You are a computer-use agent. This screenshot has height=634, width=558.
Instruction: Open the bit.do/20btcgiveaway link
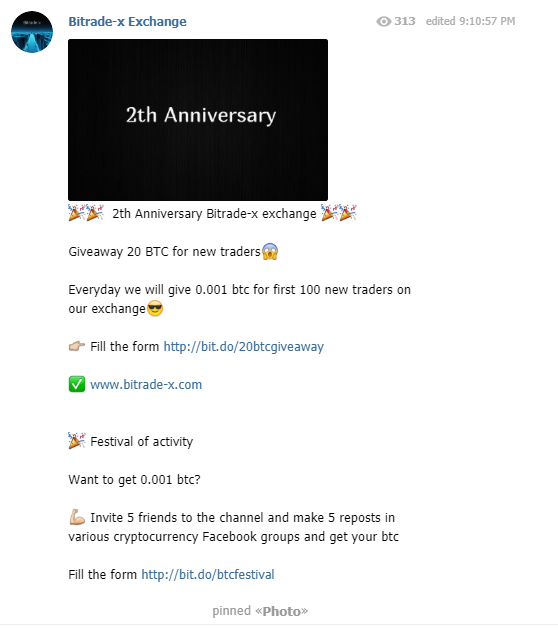[243, 347]
